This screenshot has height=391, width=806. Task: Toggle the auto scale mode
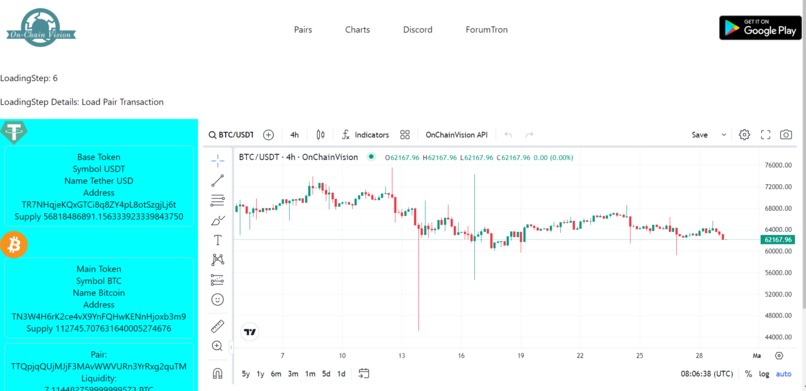(x=783, y=374)
